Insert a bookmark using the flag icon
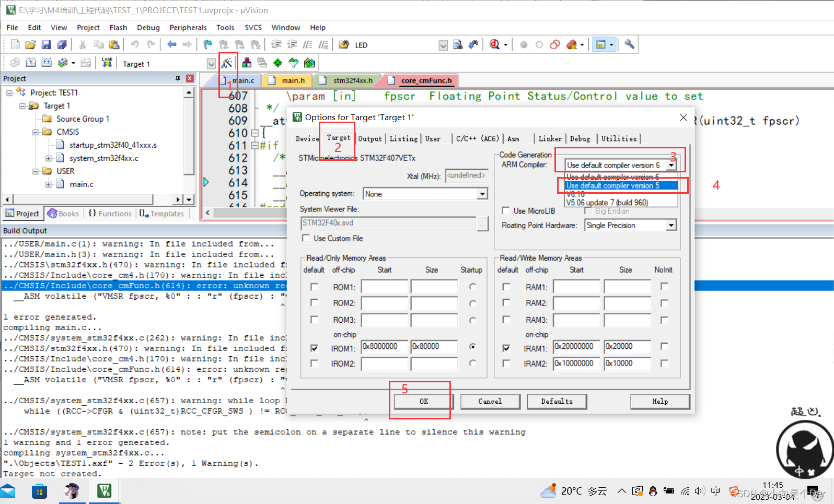The image size is (834, 504). (x=208, y=45)
